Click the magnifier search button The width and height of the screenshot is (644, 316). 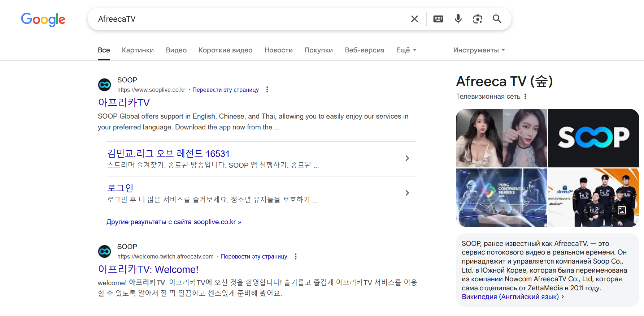click(x=497, y=19)
